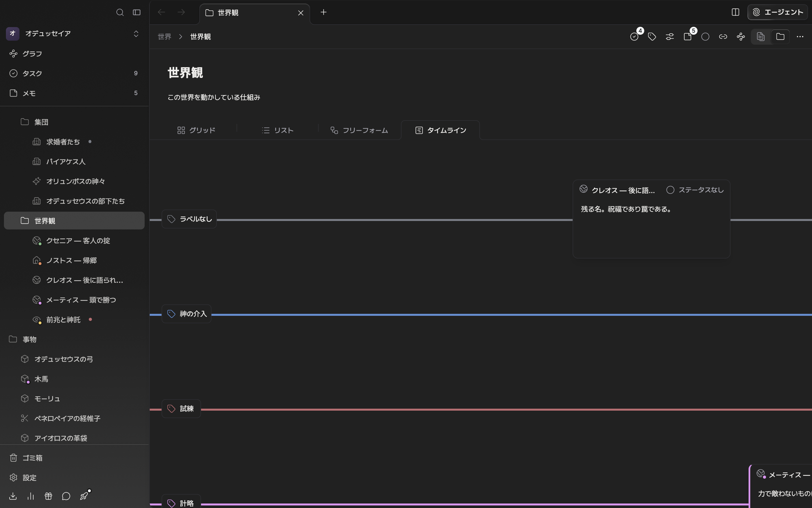Image resolution: width=812 pixels, height=508 pixels.
Task: Open the graph nodes icon in the header toolbar
Action: click(741, 37)
